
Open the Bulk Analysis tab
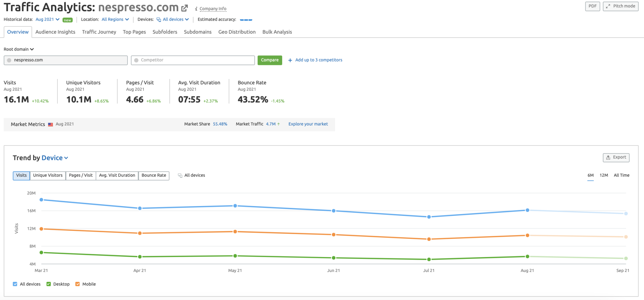pyautogui.click(x=277, y=32)
